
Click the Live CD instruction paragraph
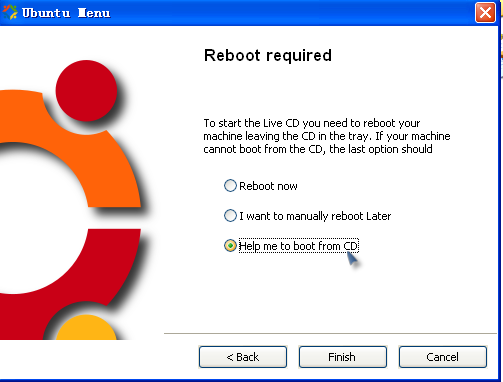(327, 136)
